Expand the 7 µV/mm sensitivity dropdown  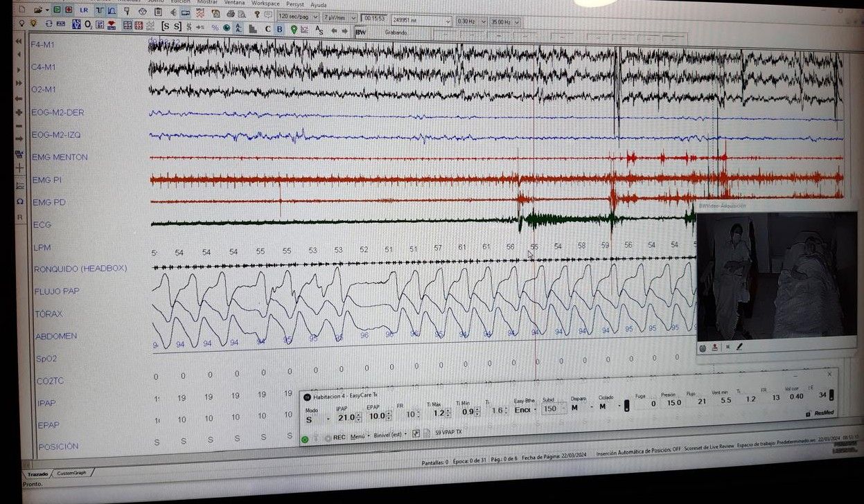[340, 18]
